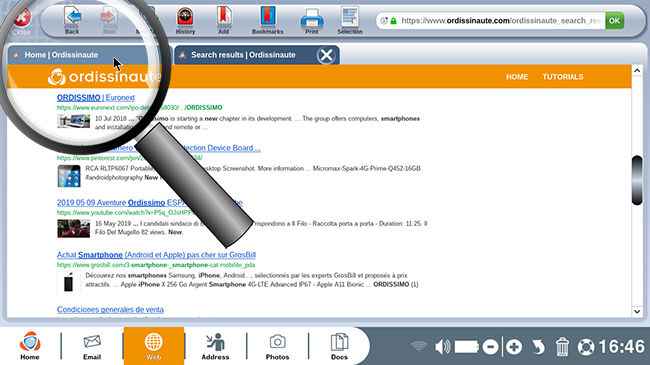
Task: Open the ORDISSIMO | Euronext result
Action: click(96, 97)
